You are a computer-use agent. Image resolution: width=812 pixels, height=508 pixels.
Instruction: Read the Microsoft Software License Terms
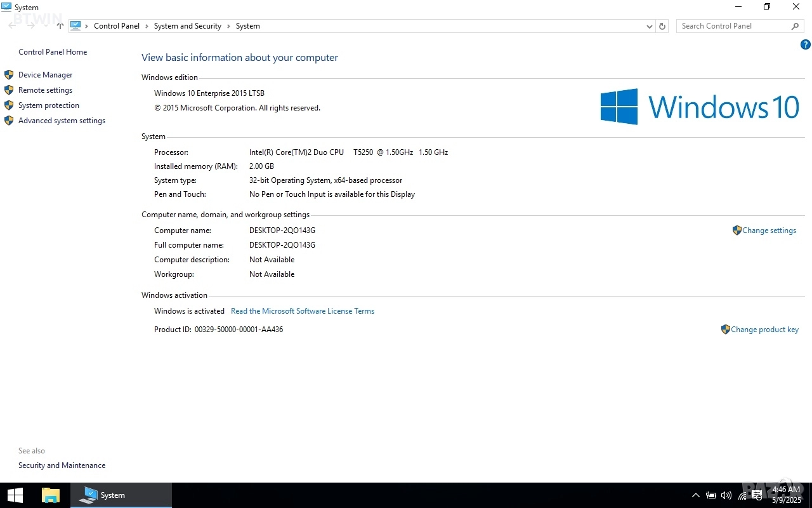click(x=303, y=311)
